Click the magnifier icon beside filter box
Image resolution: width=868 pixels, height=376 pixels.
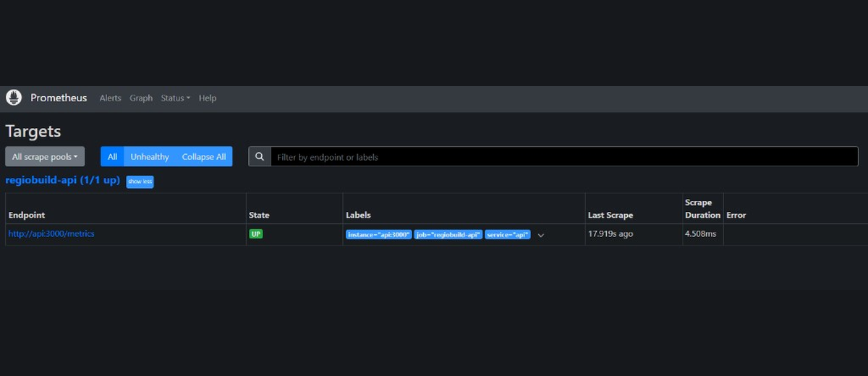coord(260,157)
